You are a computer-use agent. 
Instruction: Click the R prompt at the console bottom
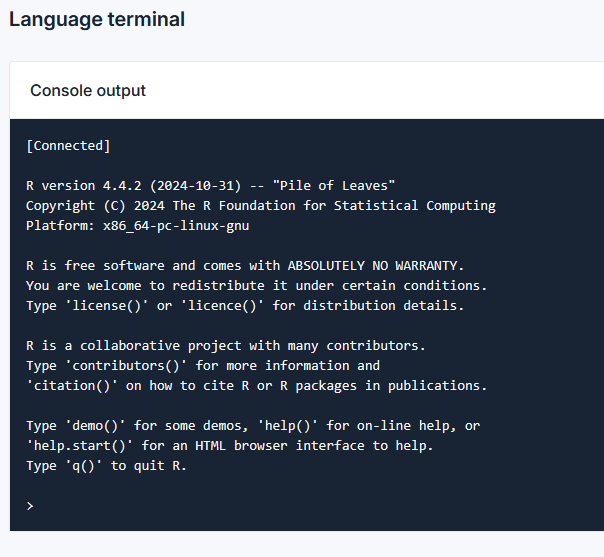click(x=30, y=506)
